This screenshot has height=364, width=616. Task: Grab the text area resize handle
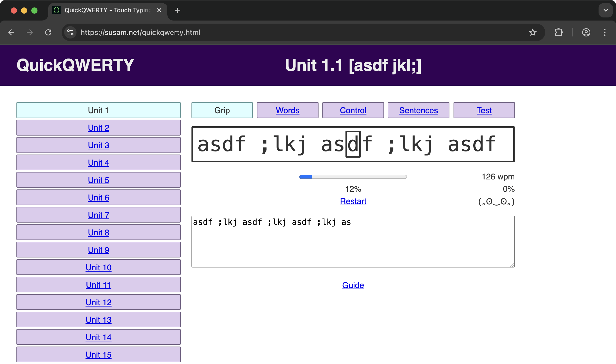pyautogui.click(x=512, y=265)
